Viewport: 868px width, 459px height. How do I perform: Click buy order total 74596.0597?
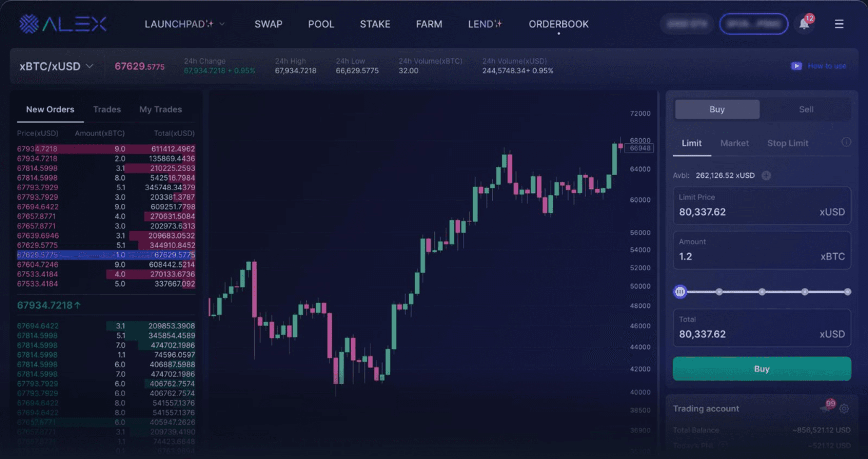[175, 355]
